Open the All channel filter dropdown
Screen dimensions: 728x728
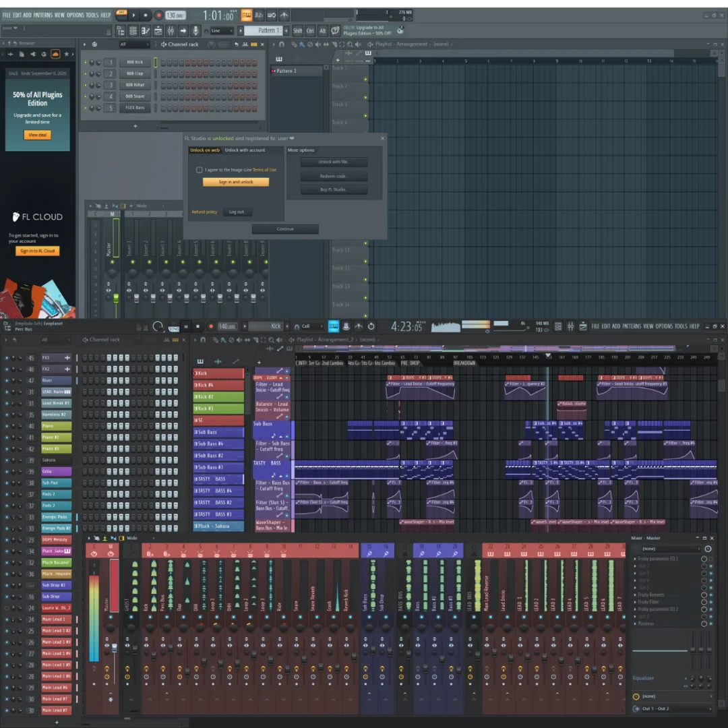click(x=132, y=44)
